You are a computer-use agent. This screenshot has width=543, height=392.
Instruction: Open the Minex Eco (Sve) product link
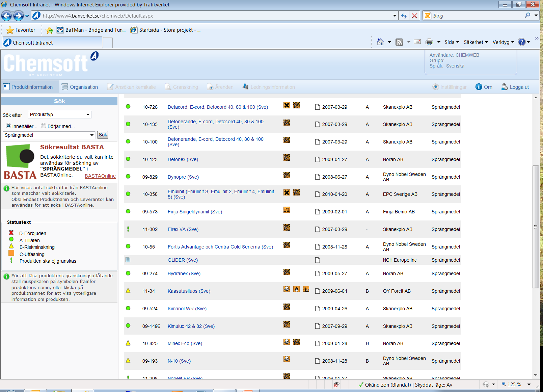click(185, 343)
